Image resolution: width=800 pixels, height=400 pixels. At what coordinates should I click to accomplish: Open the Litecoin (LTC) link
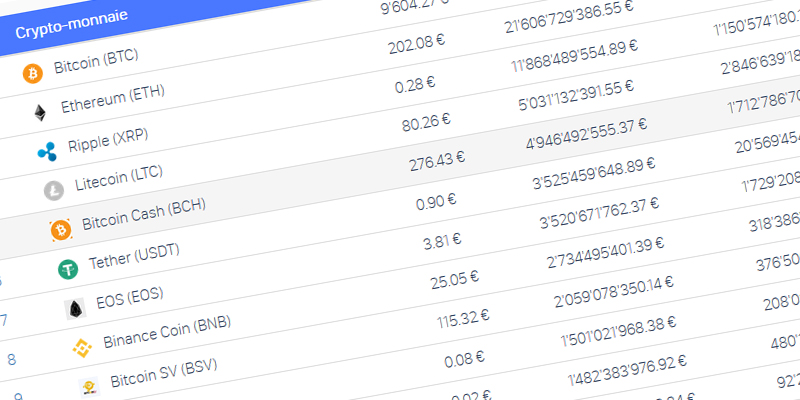(119, 178)
